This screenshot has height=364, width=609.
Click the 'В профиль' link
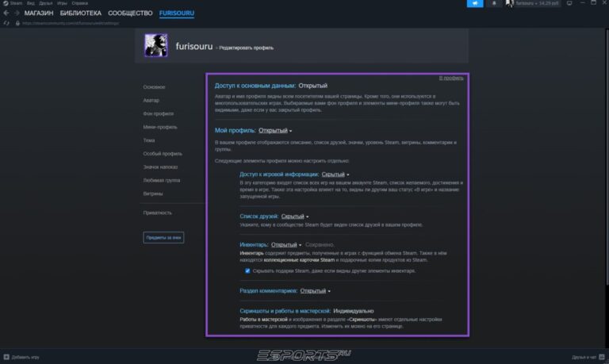click(x=452, y=78)
